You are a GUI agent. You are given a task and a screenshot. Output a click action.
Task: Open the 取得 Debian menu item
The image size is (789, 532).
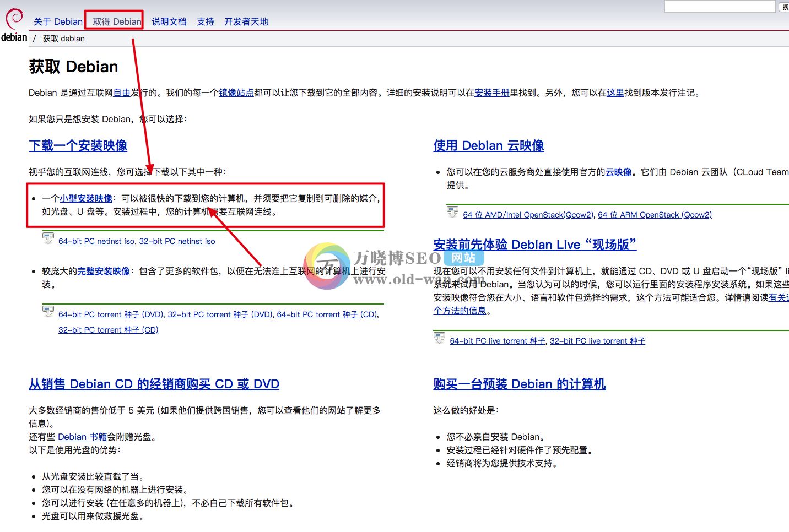117,21
